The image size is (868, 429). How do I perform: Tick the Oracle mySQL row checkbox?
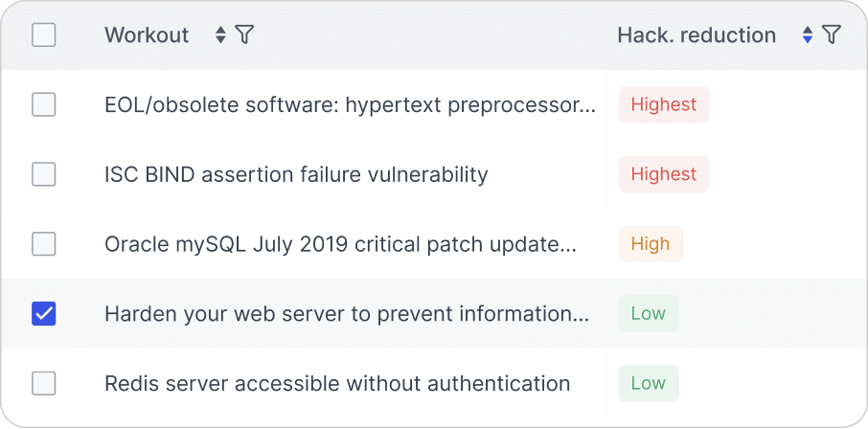click(x=44, y=244)
